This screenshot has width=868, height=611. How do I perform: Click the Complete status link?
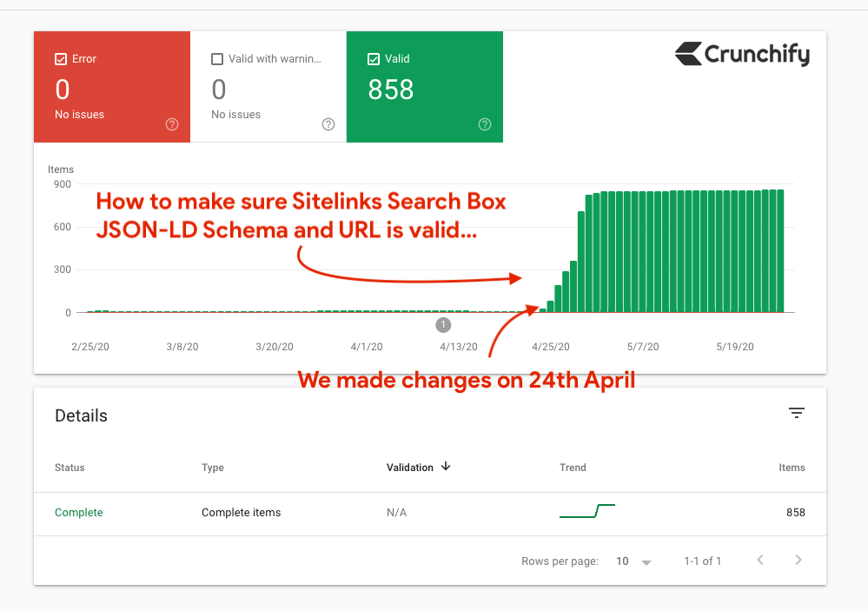point(78,513)
